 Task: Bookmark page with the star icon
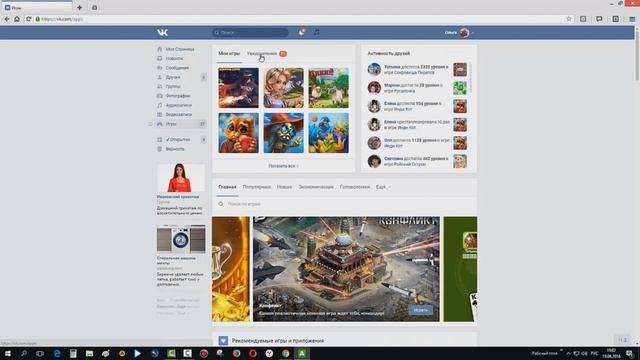click(569, 19)
